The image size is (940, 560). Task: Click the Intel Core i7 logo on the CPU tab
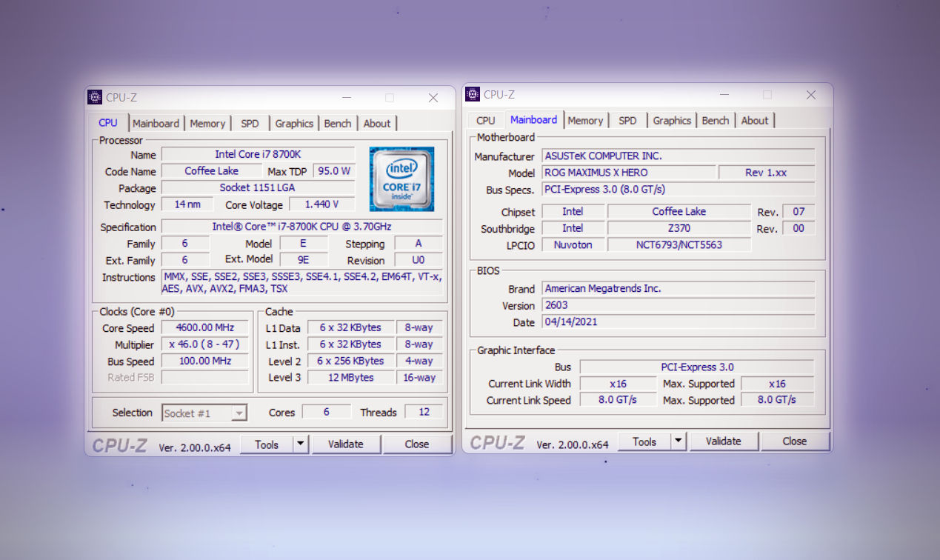click(401, 179)
